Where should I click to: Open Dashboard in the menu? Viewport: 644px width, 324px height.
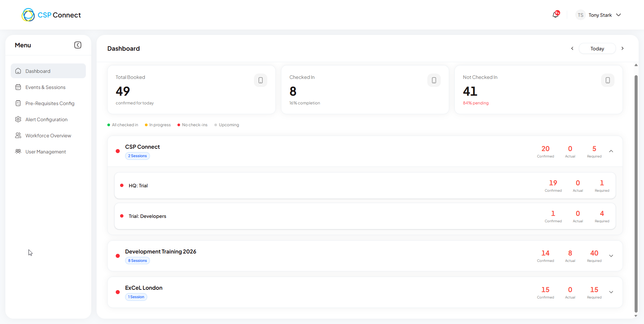pos(48,71)
